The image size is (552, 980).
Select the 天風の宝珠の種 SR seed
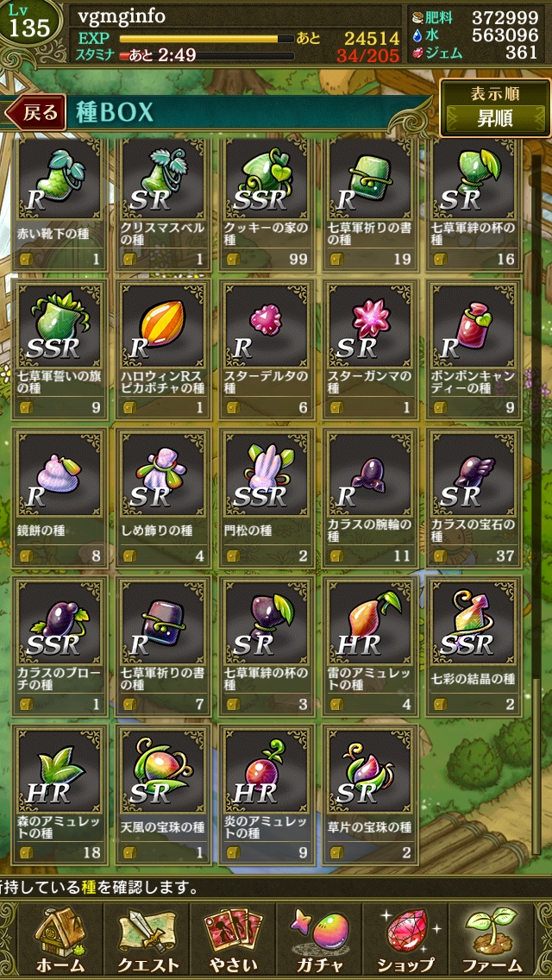click(x=164, y=794)
